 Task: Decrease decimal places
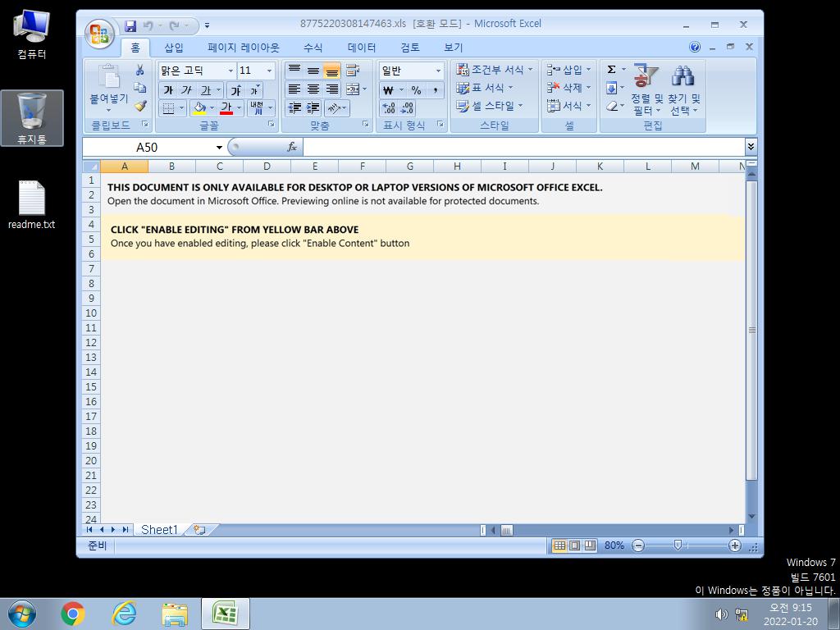pos(407,108)
